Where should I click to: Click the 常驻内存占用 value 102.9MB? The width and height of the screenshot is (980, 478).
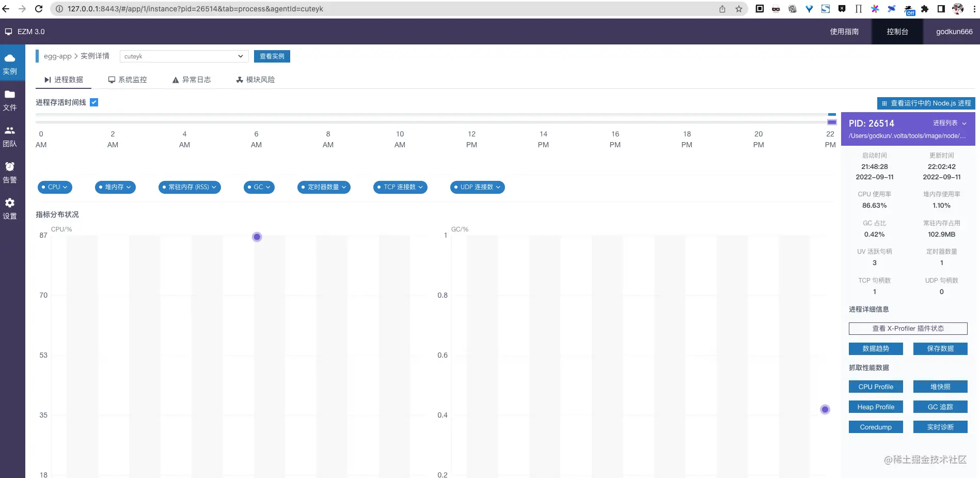coord(941,235)
